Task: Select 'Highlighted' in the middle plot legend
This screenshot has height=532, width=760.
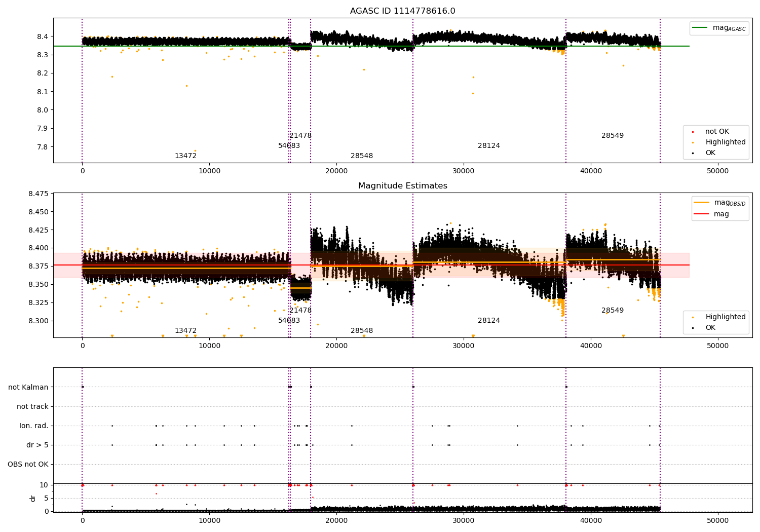Action: (725, 317)
